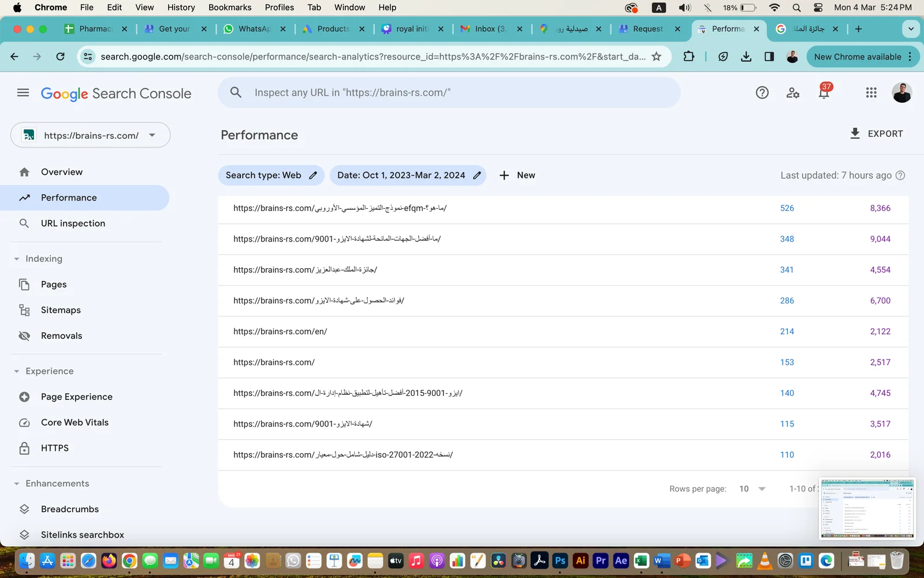Click the Chrome downloads icon
This screenshot has width=924, height=578.
pos(746,57)
